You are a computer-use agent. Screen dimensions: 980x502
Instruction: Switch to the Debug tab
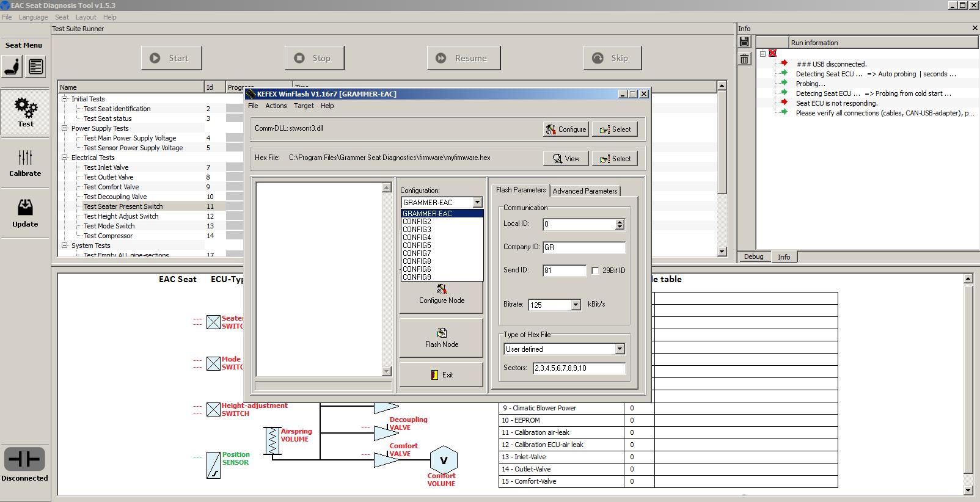753,256
